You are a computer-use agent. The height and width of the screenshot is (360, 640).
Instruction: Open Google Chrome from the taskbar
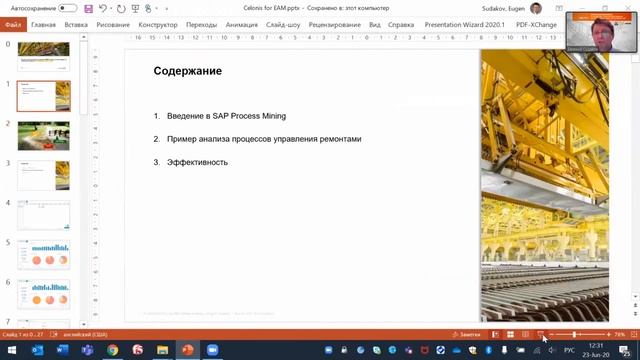pos(113,350)
